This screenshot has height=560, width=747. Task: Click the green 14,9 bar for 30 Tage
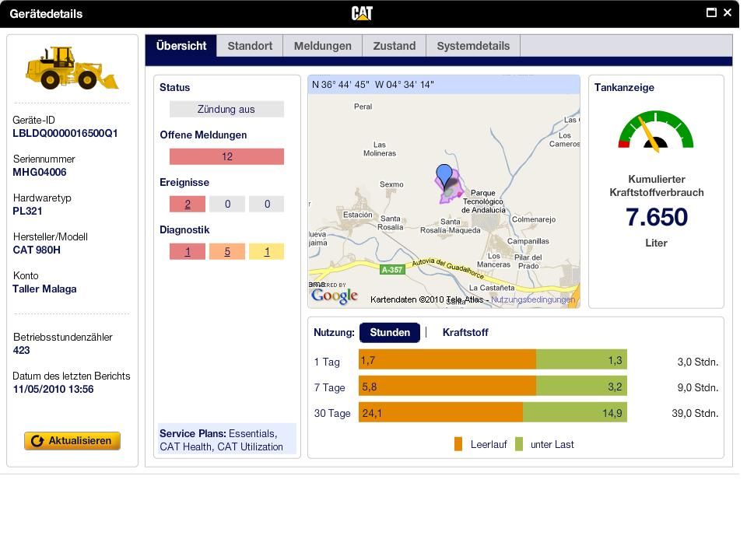tap(575, 412)
